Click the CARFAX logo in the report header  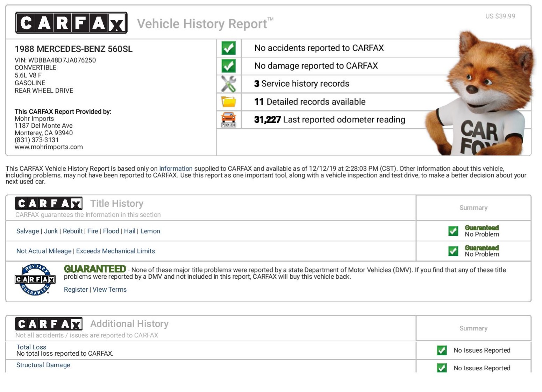(x=71, y=23)
